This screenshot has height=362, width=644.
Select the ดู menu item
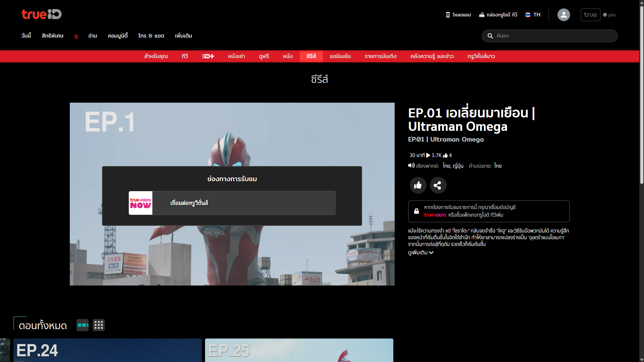pyautogui.click(x=76, y=36)
